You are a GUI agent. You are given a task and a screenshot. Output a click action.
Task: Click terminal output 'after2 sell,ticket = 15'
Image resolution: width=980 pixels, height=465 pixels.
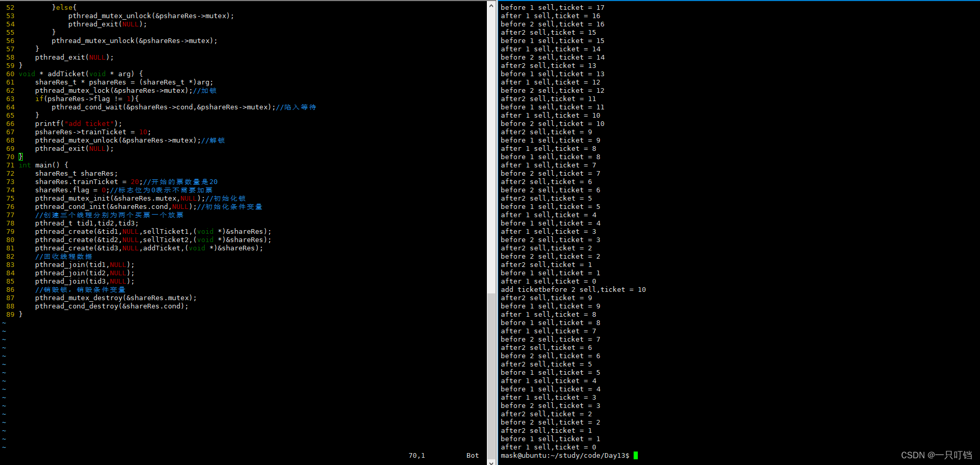(x=549, y=33)
